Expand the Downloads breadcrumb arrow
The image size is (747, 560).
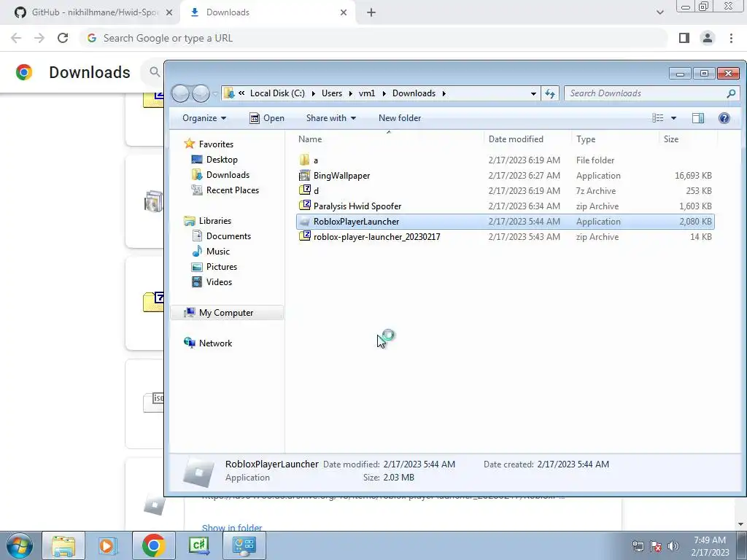pyautogui.click(x=444, y=93)
